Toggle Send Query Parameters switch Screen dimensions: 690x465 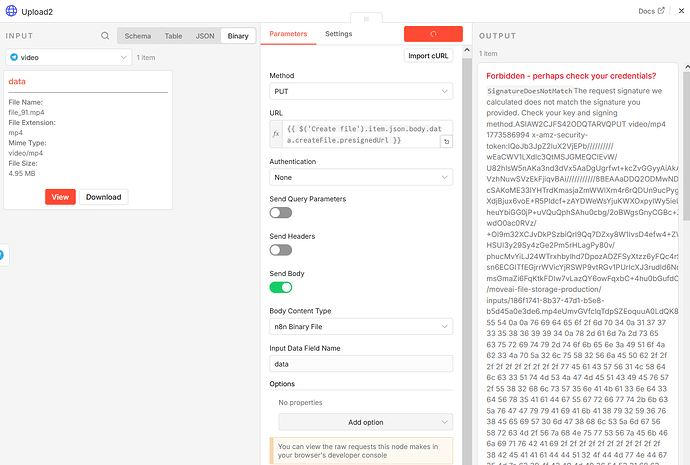click(281, 213)
